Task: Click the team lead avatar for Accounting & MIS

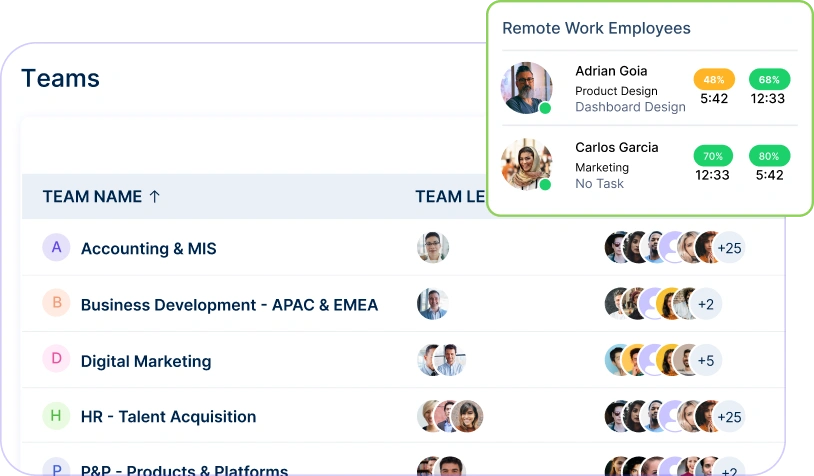Action: (x=432, y=248)
